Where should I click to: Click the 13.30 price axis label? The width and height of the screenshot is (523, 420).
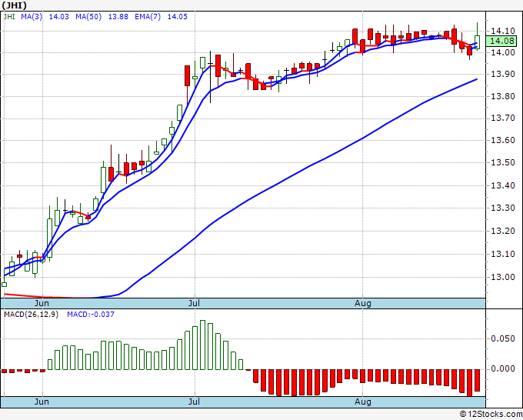[x=503, y=208]
